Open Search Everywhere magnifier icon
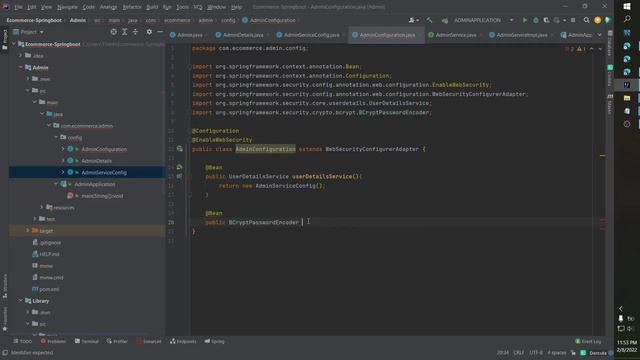640x360 pixels. 587,20
